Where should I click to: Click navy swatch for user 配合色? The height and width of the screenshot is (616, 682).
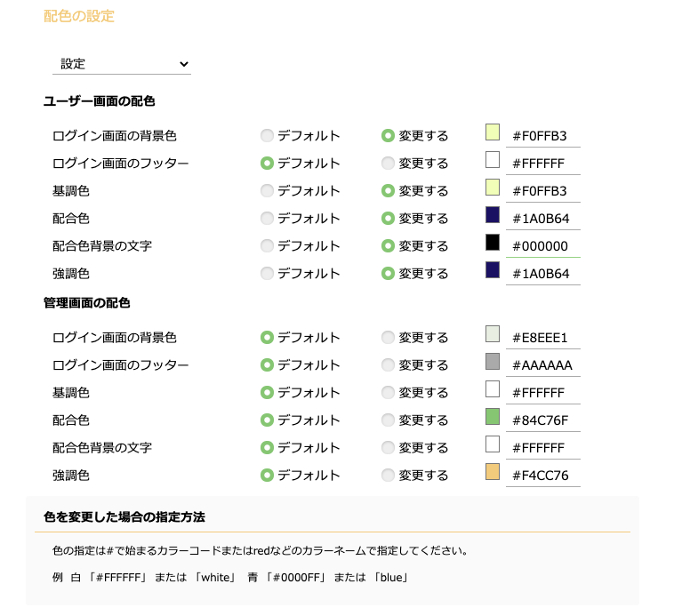tap(493, 215)
